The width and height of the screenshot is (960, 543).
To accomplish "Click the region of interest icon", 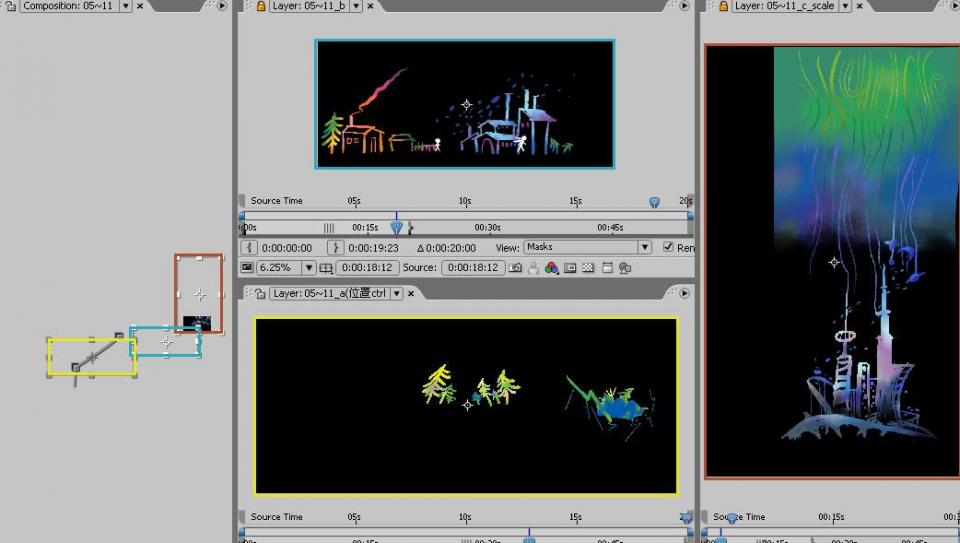I will (x=570, y=268).
